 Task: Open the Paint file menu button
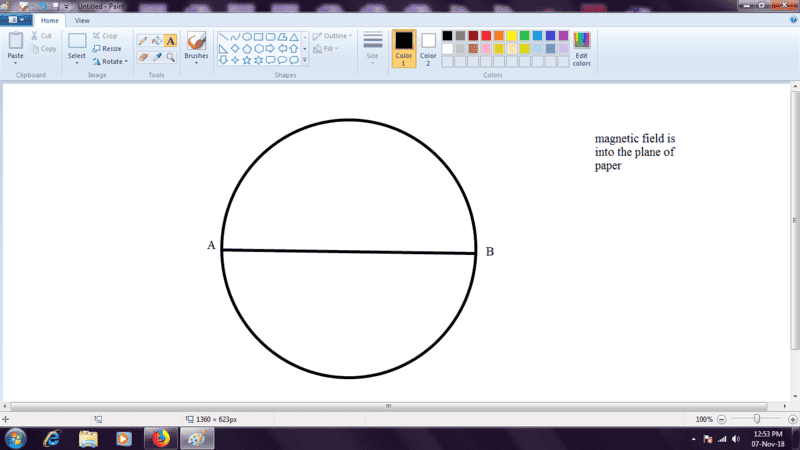click(x=17, y=20)
